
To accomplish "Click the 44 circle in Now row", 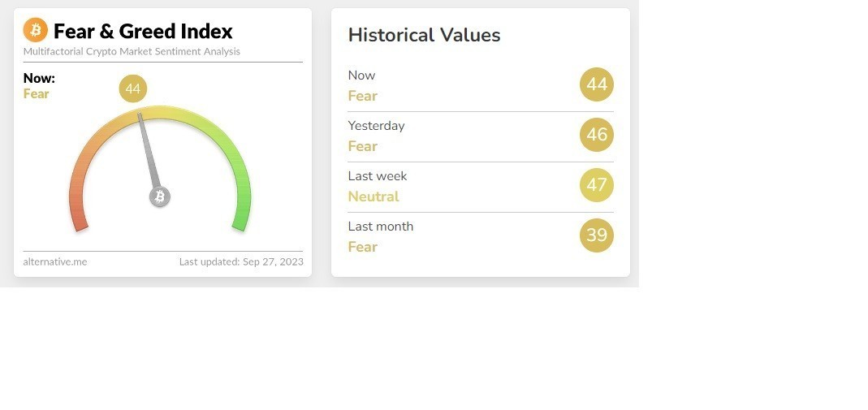I will 597,84.
